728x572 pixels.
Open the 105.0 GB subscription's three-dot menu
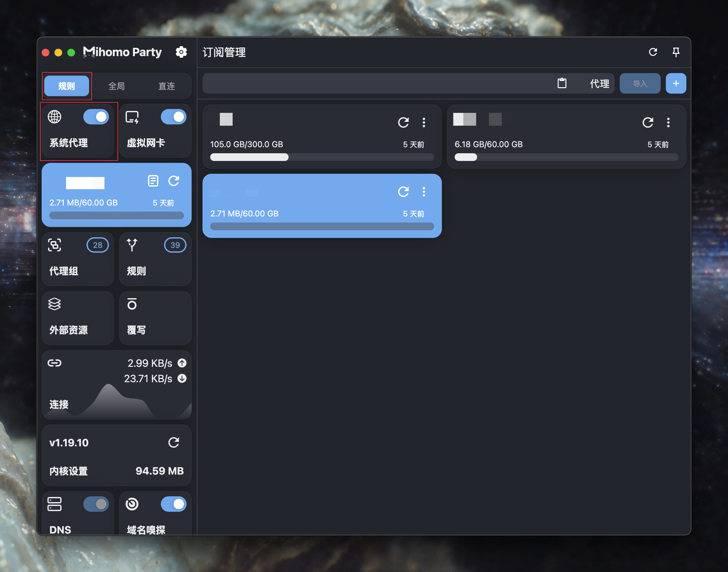pos(424,122)
